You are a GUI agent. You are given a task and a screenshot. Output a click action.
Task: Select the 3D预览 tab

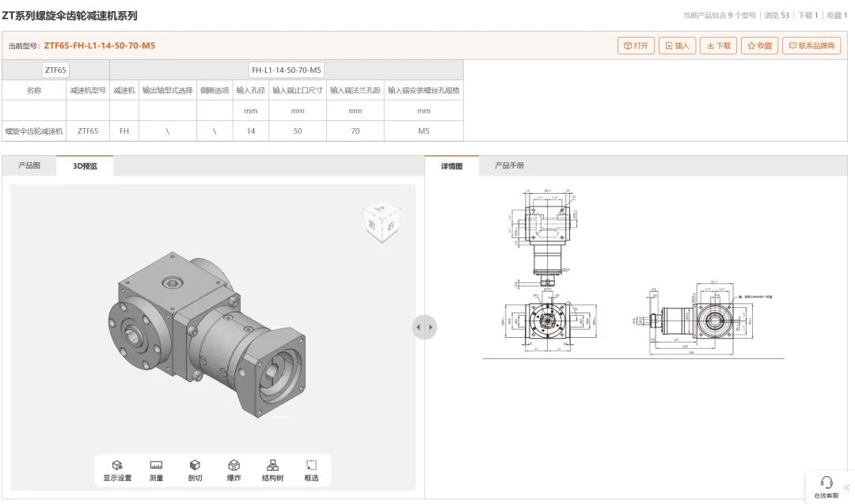click(85, 165)
